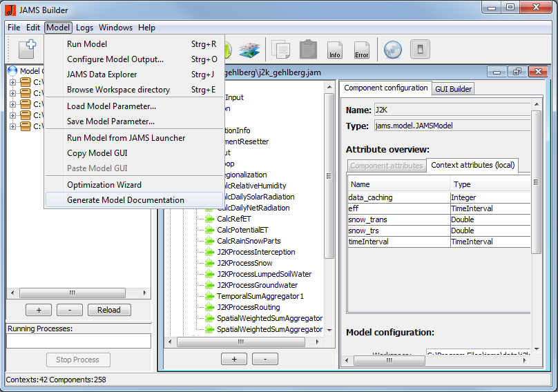Switch to the GUI Builder tab

pos(453,89)
